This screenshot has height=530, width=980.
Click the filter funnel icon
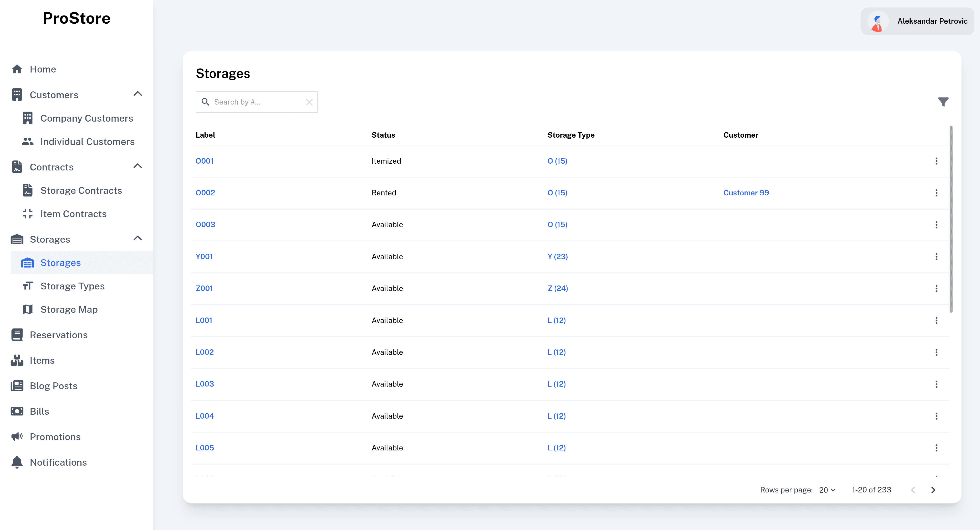[943, 102]
